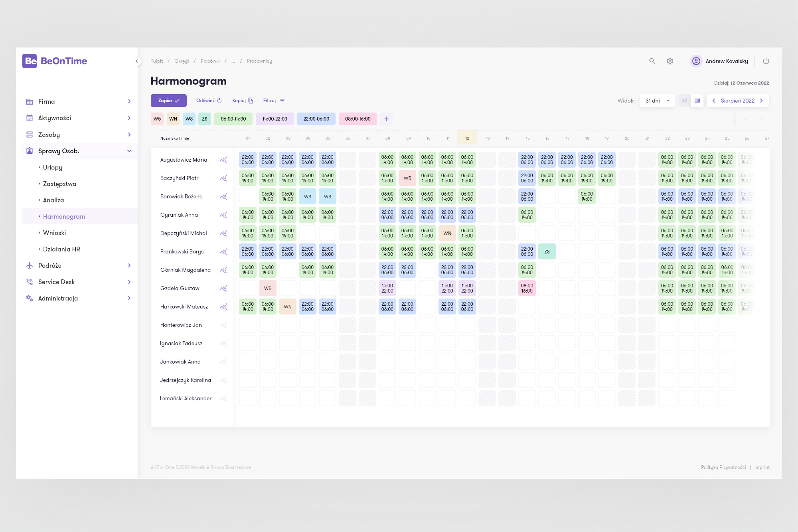The width and height of the screenshot is (798, 532).
Task: Click analytics icon next to Augustowicz Maria
Action: click(x=223, y=160)
